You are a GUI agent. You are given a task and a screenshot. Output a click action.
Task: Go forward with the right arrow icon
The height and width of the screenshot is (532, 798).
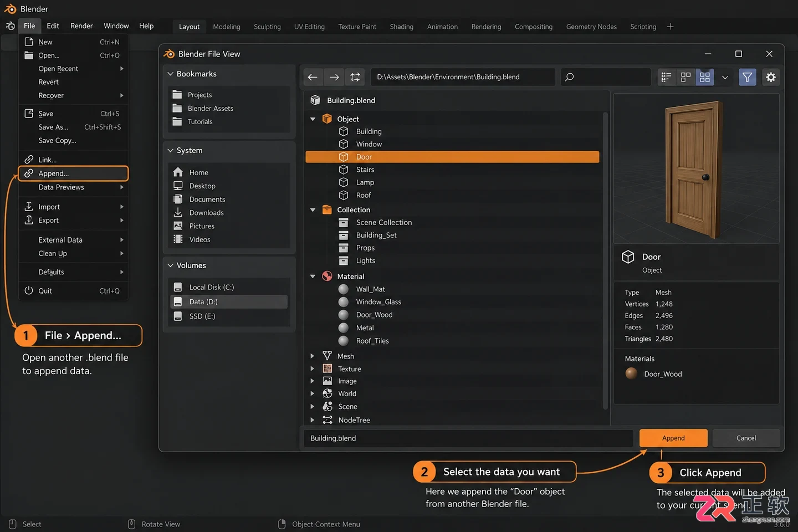tap(334, 77)
